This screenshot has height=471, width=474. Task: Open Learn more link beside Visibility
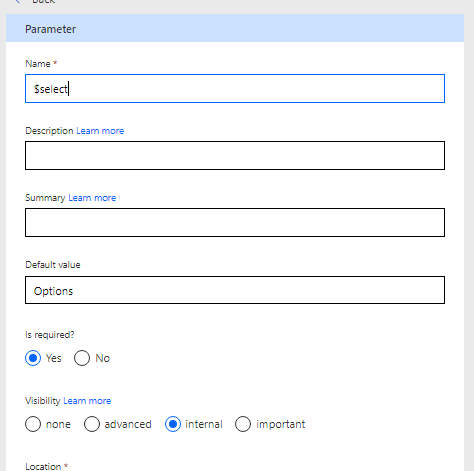87,401
